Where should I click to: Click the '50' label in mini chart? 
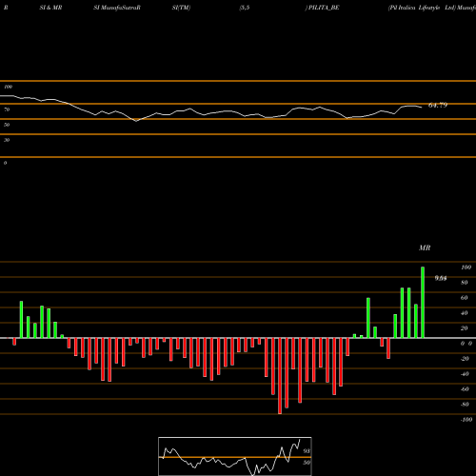[307, 463]
